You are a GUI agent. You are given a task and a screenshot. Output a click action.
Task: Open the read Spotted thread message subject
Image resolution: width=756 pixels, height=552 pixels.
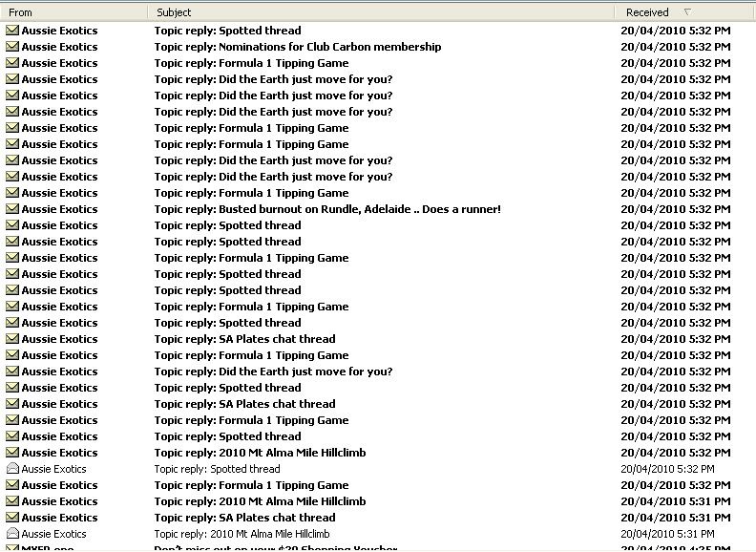click(x=217, y=469)
